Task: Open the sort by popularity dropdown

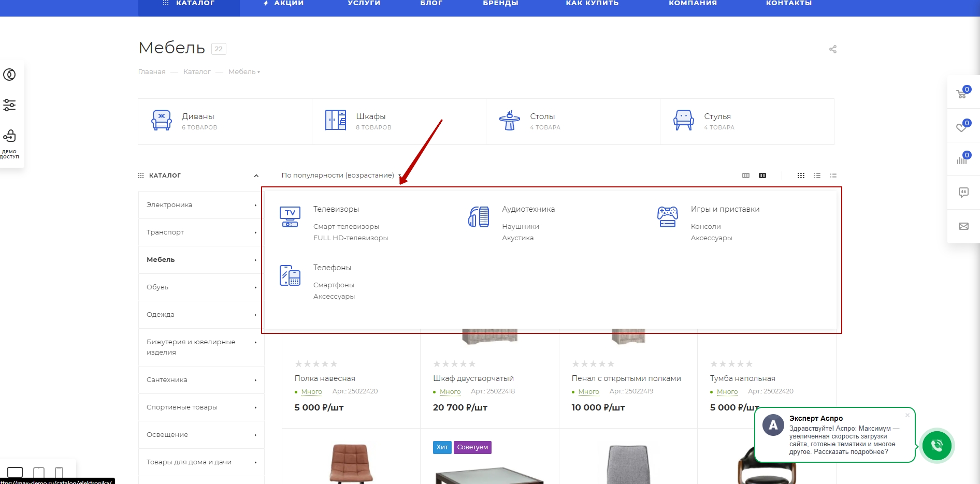Action: point(340,175)
